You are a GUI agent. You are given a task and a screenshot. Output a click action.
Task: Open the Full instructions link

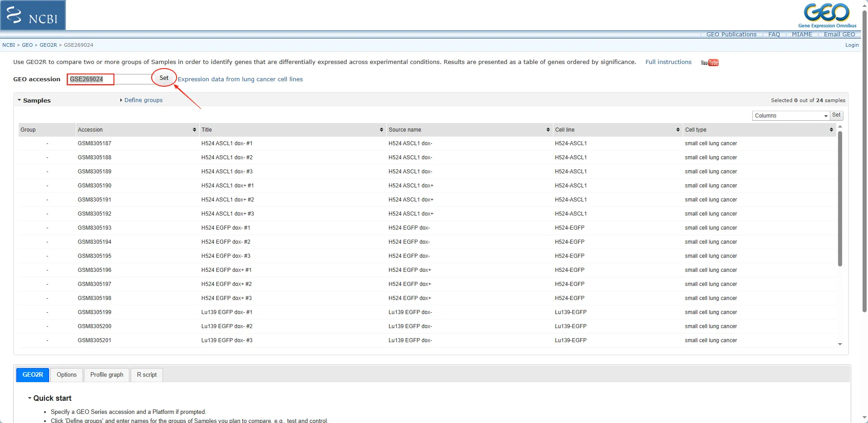[668, 62]
